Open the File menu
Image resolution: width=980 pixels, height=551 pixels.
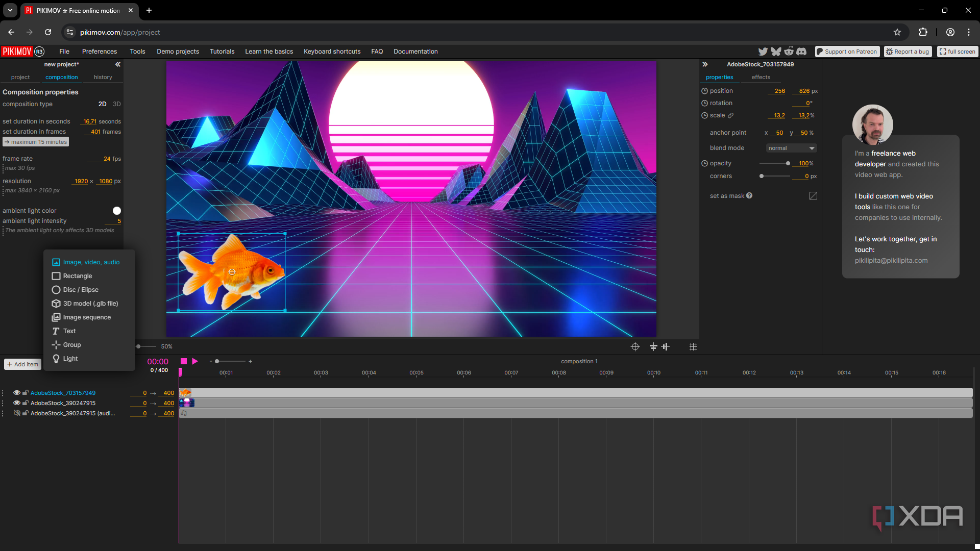click(64, 52)
